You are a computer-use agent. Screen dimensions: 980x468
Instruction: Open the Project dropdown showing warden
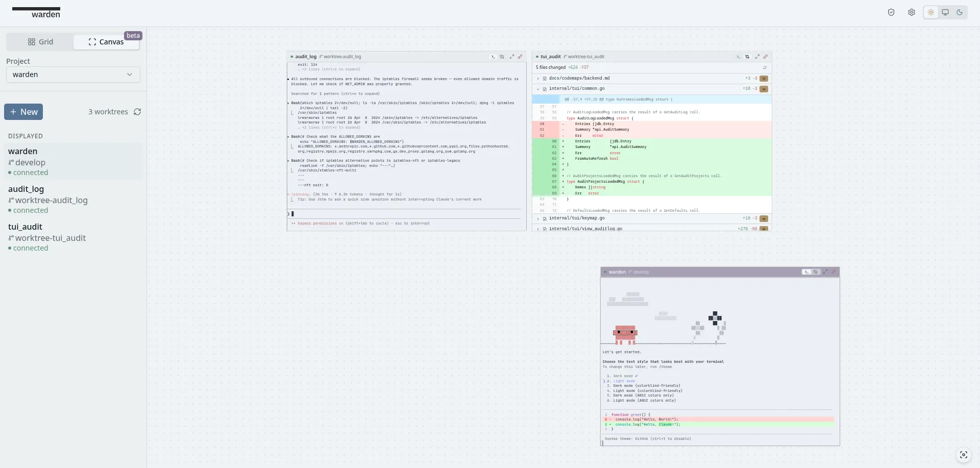pyautogui.click(x=73, y=75)
